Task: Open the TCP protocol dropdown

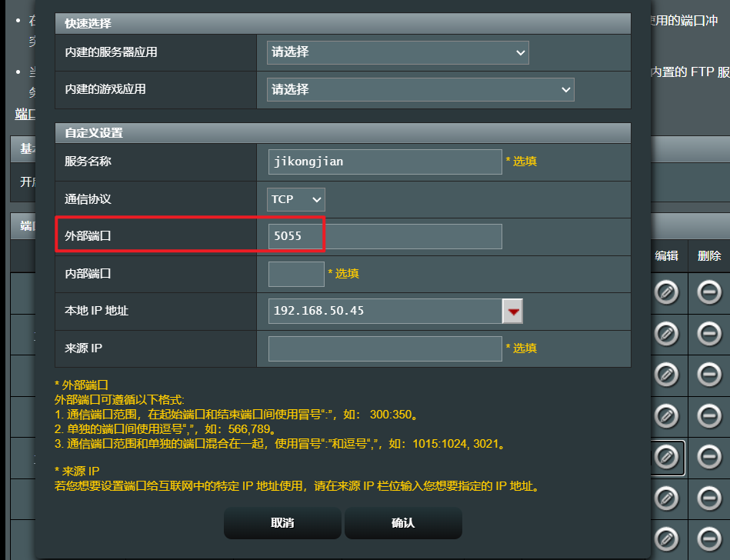Action: tap(295, 199)
